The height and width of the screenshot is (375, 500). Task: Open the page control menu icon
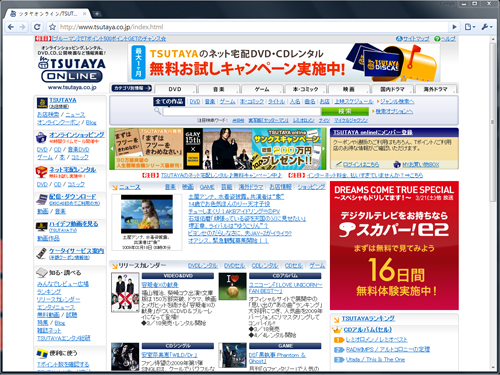469,27
